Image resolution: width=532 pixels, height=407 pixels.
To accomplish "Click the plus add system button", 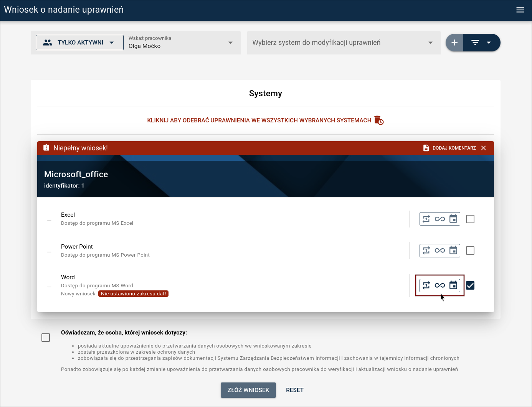I will (x=454, y=43).
